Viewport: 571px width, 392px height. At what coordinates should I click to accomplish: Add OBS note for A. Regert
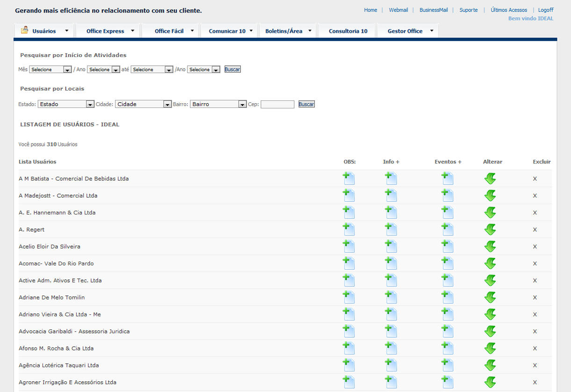pos(349,229)
